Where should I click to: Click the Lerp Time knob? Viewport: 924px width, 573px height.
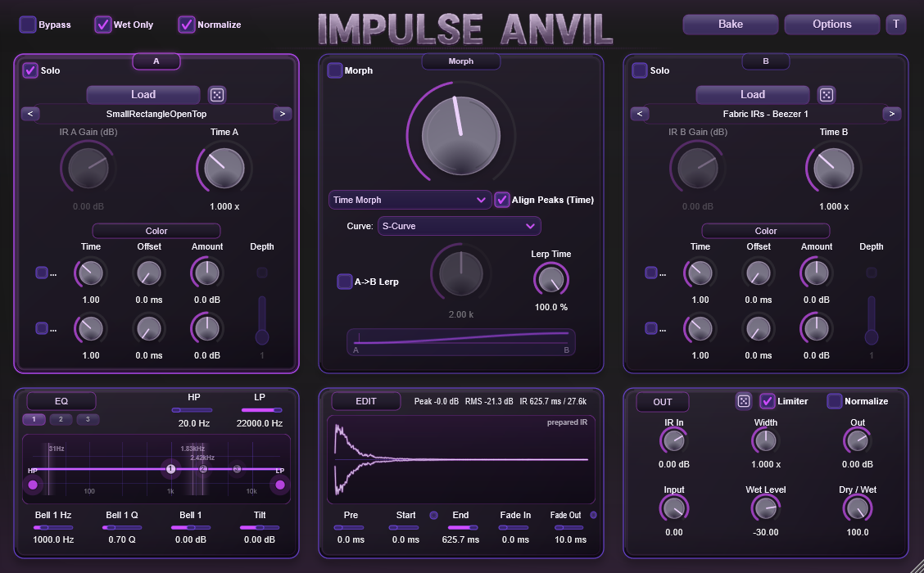pos(551,279)
